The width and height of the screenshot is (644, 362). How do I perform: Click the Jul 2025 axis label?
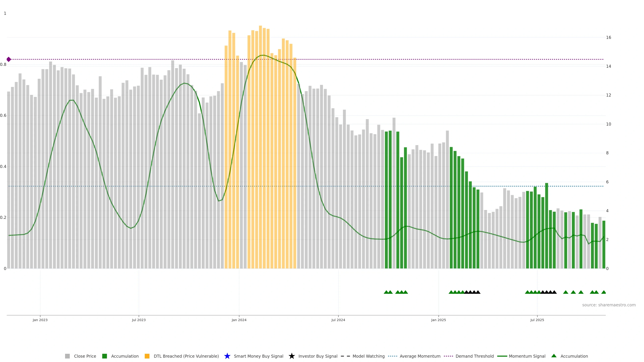coord(537,320)
